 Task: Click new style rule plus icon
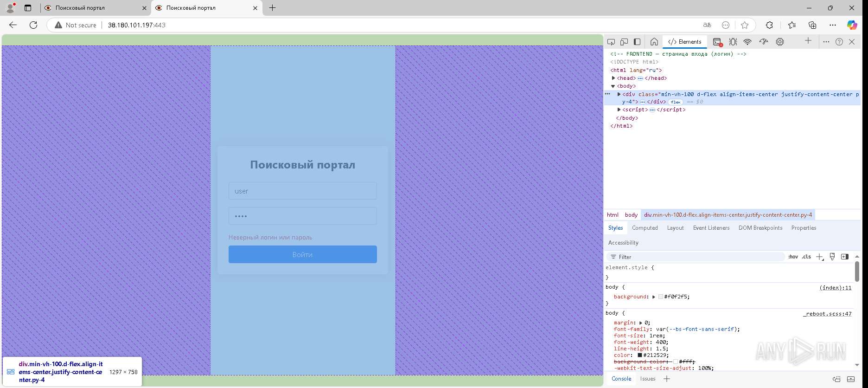pyautogui.click(x=820, y=257)
